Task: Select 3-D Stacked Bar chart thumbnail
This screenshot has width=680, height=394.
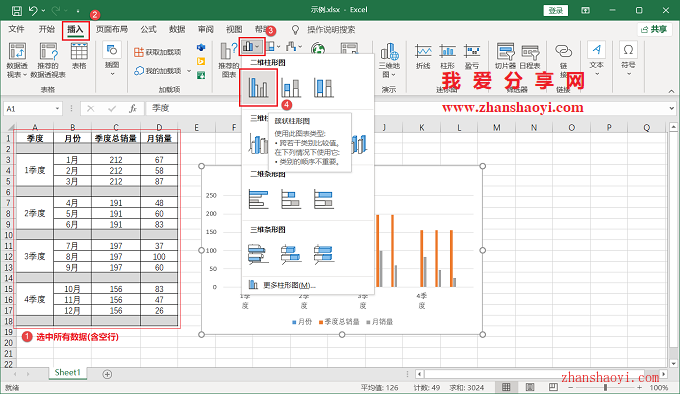Action: click(291, 254)
